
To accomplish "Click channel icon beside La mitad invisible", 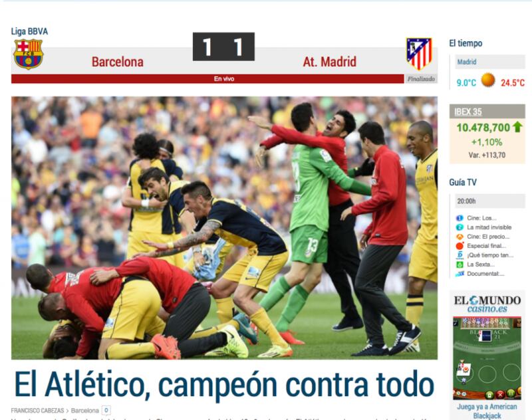I will tap(460, 227).
